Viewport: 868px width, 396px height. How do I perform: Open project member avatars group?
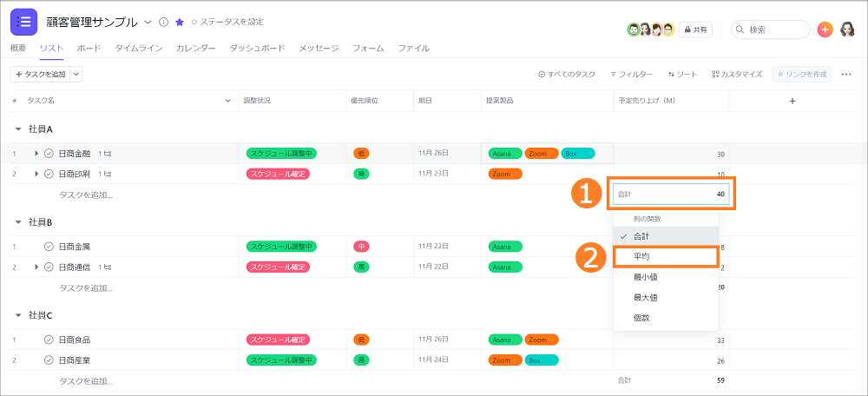coord(650,30)
